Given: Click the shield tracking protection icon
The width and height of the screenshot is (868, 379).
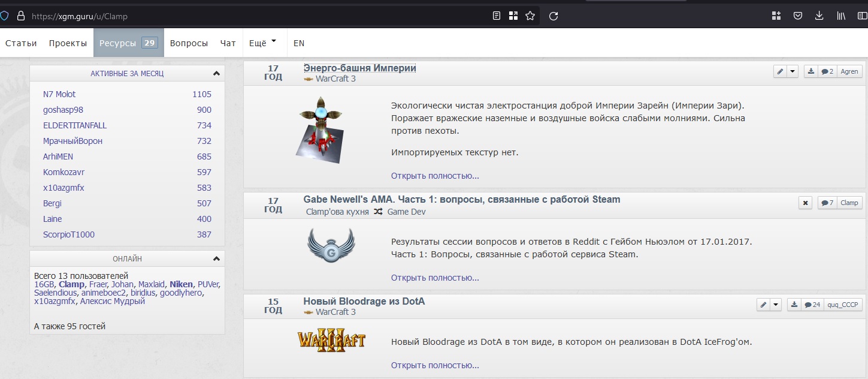Looking at the screenshot, I should point(4,16).
